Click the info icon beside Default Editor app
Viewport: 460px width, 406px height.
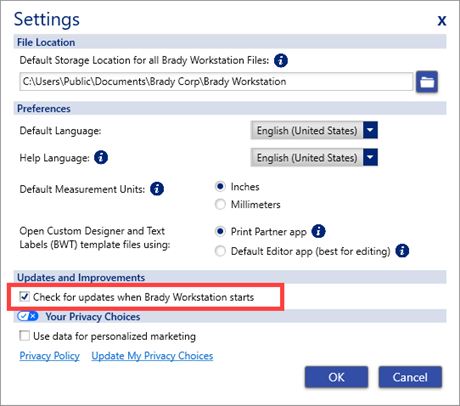click(x=402, y=251)
